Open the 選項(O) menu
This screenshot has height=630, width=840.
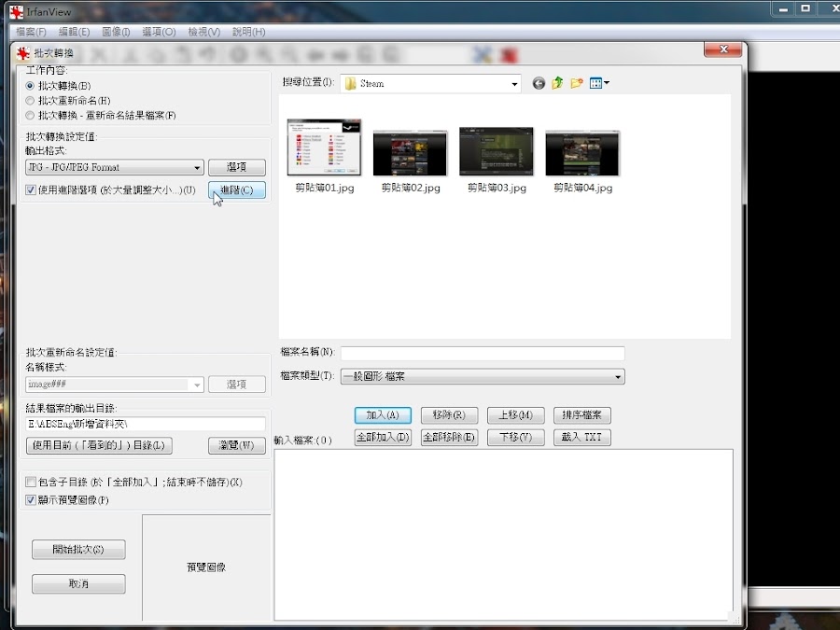point(159,32)
